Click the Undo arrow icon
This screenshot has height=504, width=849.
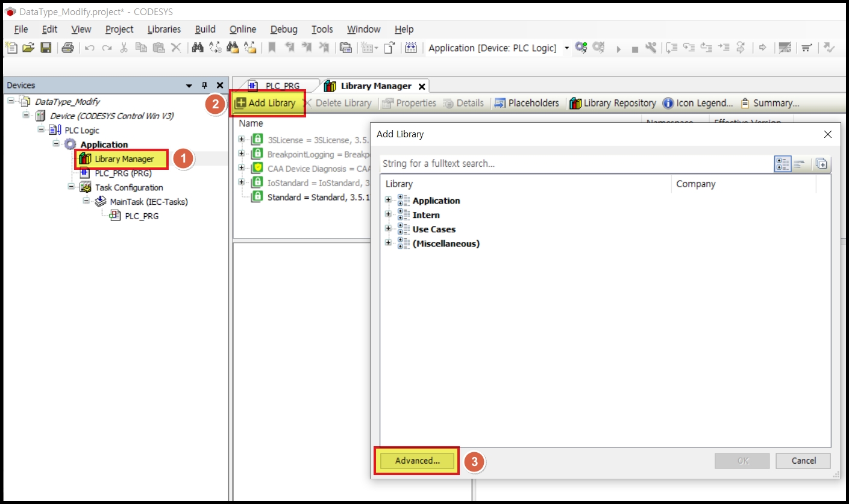click(90, 48)
